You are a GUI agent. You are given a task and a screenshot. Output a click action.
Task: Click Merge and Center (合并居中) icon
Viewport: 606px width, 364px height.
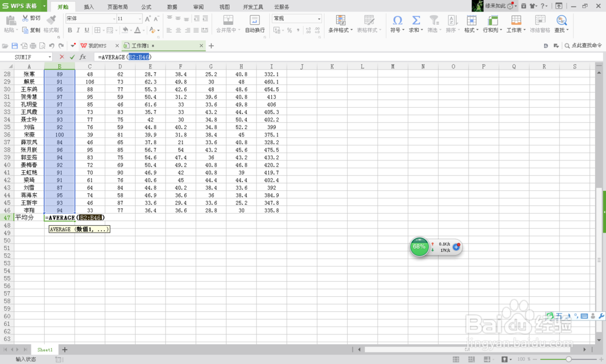click(x=228, y=20)
